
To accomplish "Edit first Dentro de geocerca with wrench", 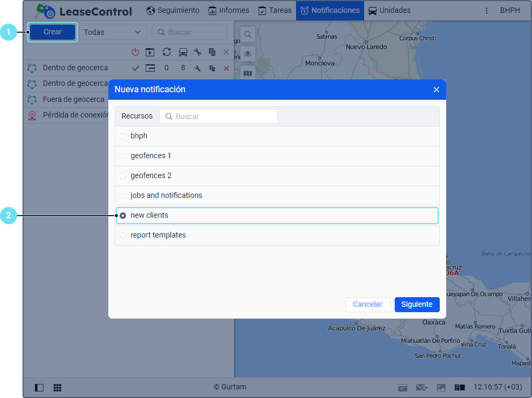I will [x=197, y=68].
